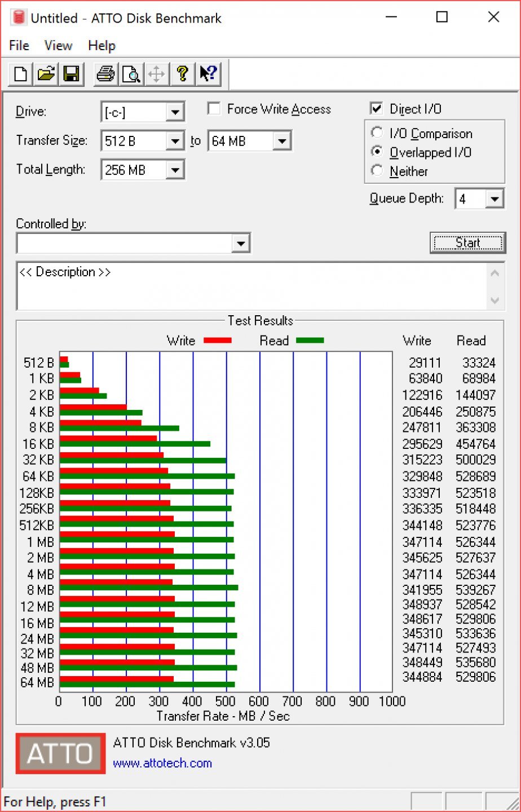Open a saved benchmark via folder icon
The height and width of the screenshot is (812, 521).
point(46,74)
